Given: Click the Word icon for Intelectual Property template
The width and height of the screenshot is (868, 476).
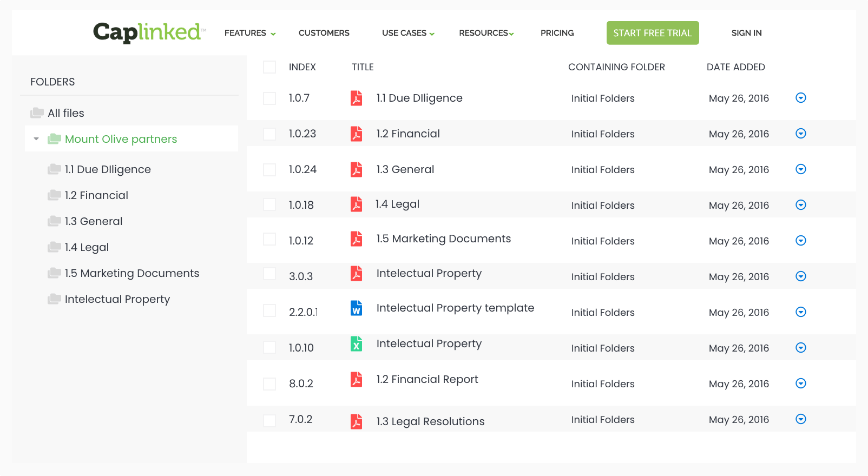Looking at the screenshot, I should point(356,308).
